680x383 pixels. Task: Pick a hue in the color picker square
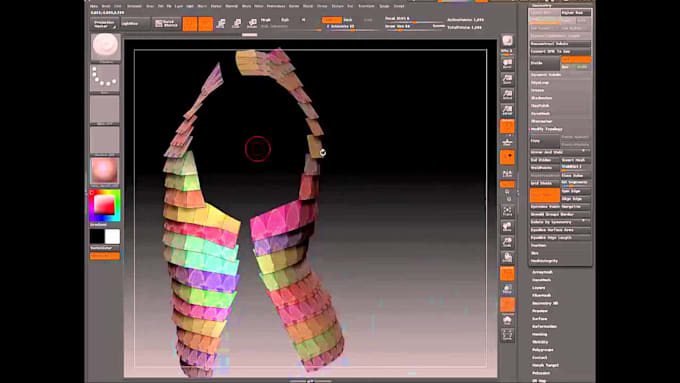pyautogui.click(x=105, y=205)
